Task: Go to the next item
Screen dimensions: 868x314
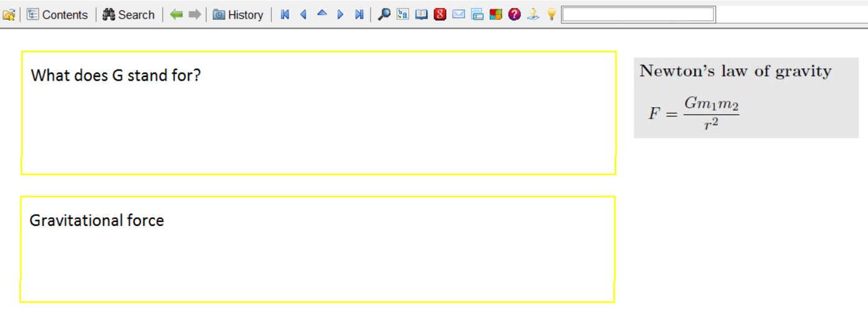Action: coord(340,14)
